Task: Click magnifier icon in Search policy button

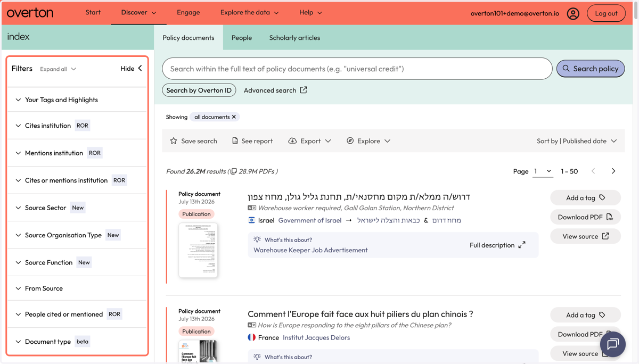Action: click(566, 69)
